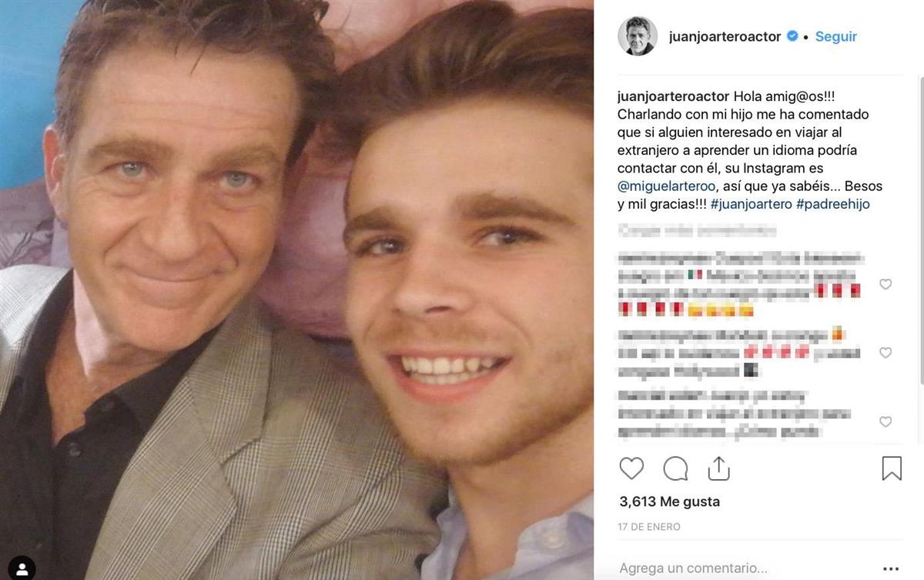Open the profile picture avatar in header
Image resolution: width=924 pixels, height=580 pixels.
638,36
